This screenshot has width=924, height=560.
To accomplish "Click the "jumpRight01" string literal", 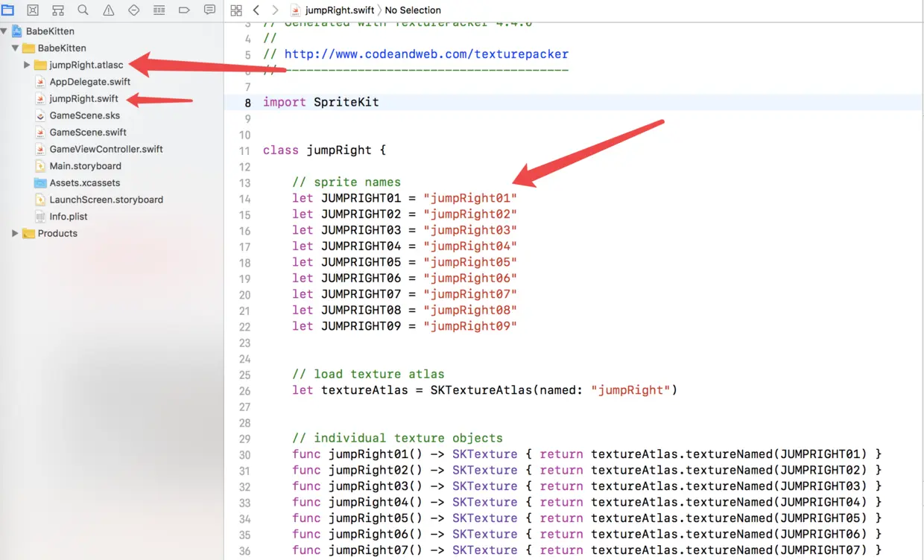I will (x=470, y=198).
